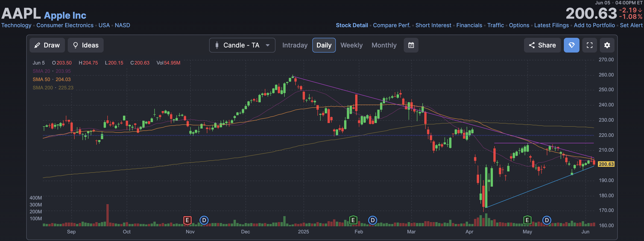Viewport: 644px width, 241px height.
Task: Click the D dividend marker in May
Action: [547, 220]
